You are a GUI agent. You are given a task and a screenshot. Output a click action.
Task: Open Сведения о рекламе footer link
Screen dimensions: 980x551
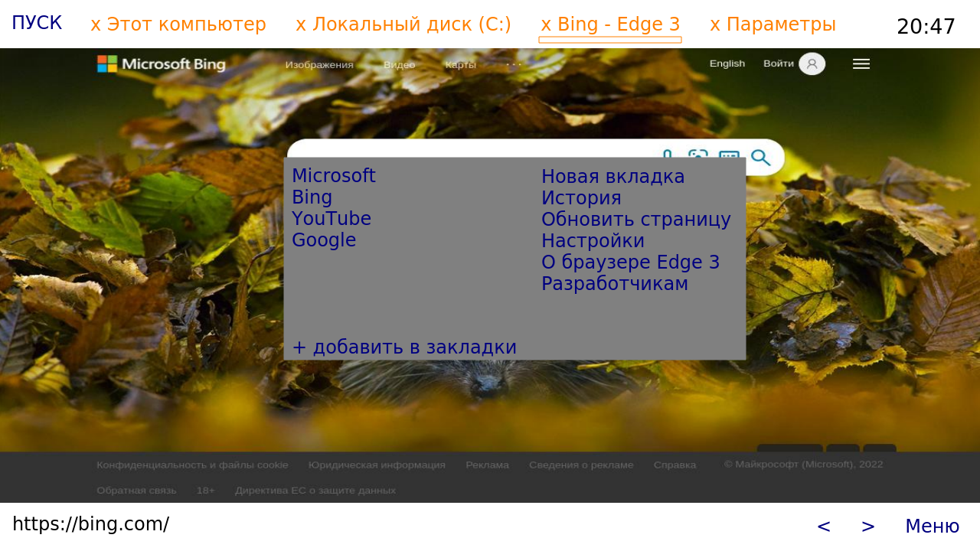point(581,465)
